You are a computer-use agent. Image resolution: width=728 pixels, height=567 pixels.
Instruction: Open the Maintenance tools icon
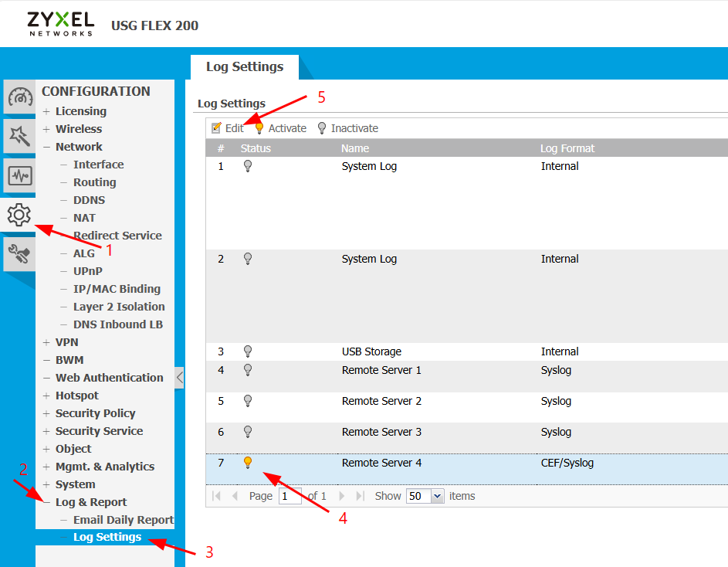(19, 253)
